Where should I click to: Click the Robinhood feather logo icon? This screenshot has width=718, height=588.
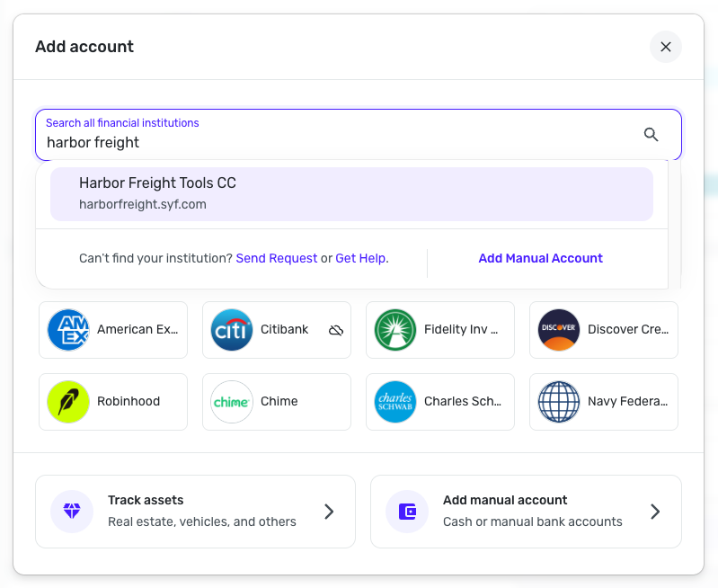click(x=68, y=402)
